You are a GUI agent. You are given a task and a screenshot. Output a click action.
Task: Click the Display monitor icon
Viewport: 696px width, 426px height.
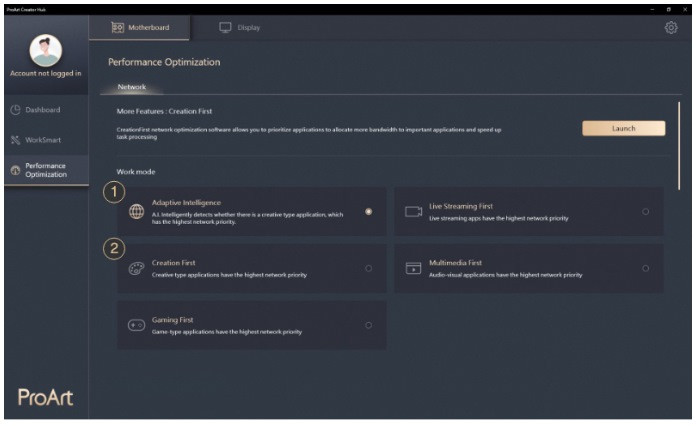225,28
